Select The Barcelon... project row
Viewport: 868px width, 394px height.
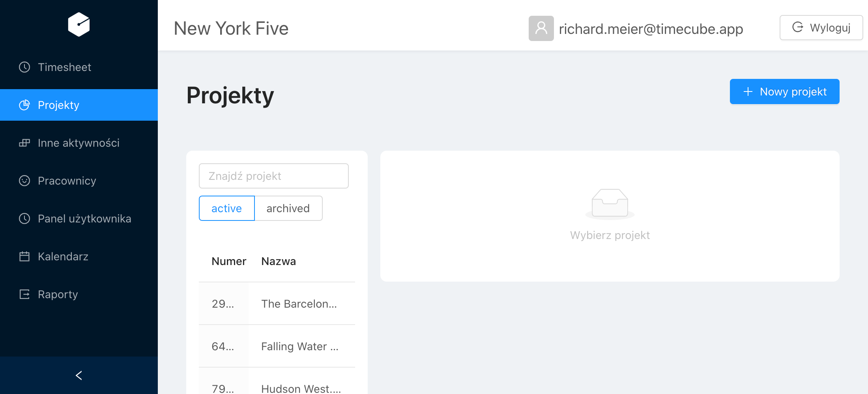pyautogui.click(x=277, y=304)
